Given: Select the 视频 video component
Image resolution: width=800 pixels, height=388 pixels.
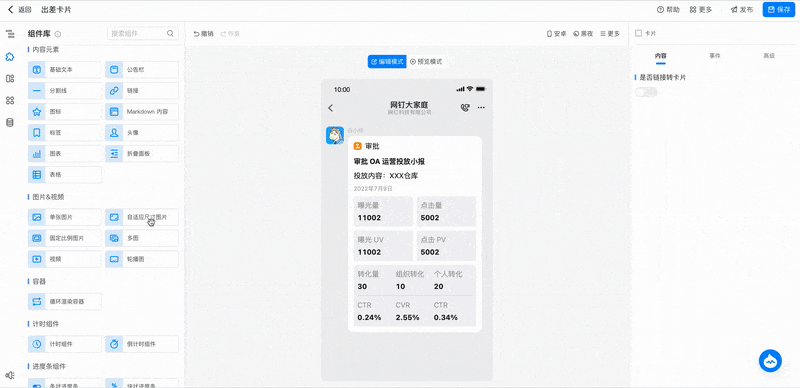Looking at the screenshot, I should (x=65, y=259).
